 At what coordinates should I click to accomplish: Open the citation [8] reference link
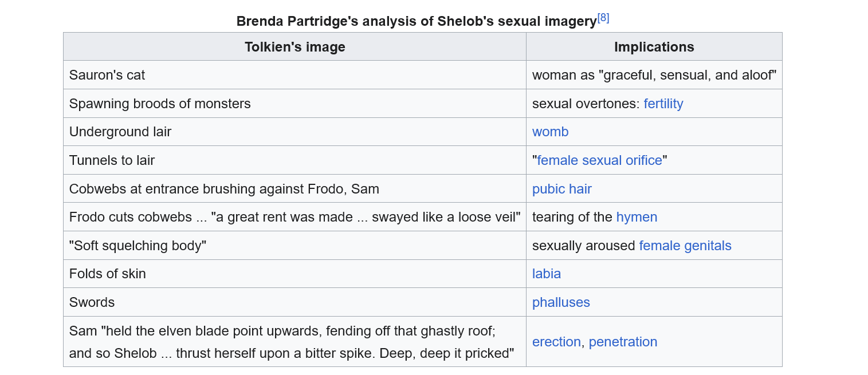click(x=603, y=18)
